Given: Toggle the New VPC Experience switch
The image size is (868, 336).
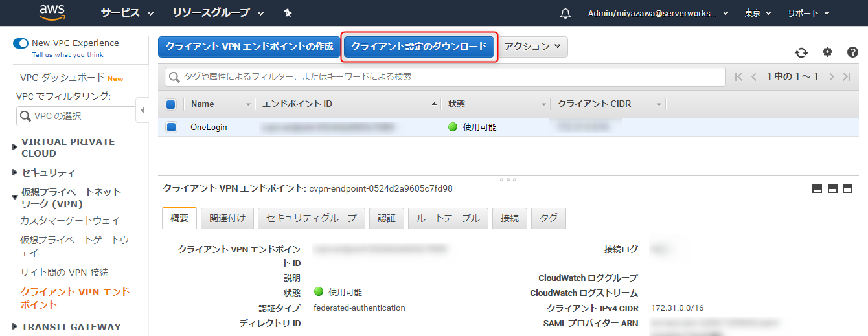Looking at the screenshot, I should point(21,43).
